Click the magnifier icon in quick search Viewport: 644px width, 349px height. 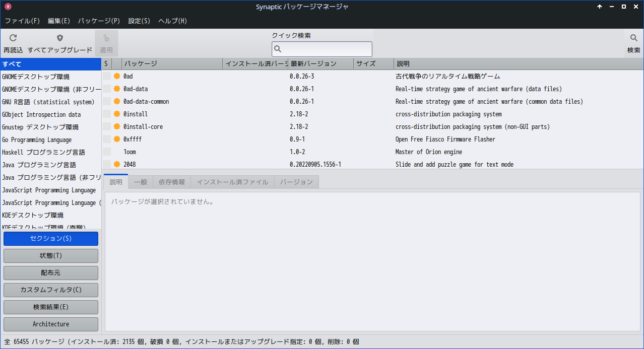pos(278,49)
